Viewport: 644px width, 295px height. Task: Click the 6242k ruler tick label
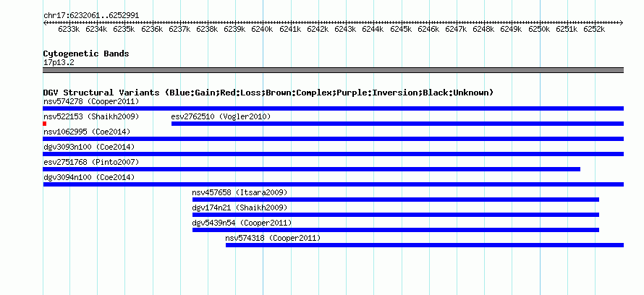point(318,29)
